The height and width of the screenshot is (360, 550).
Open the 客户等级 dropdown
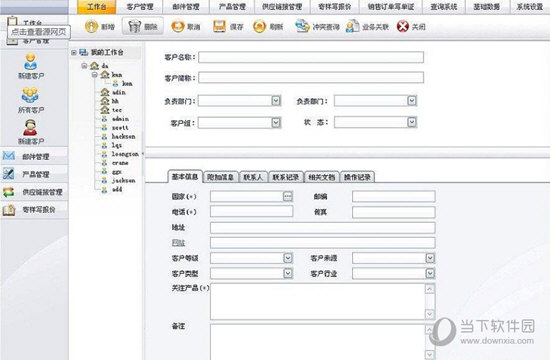point(288,258)
